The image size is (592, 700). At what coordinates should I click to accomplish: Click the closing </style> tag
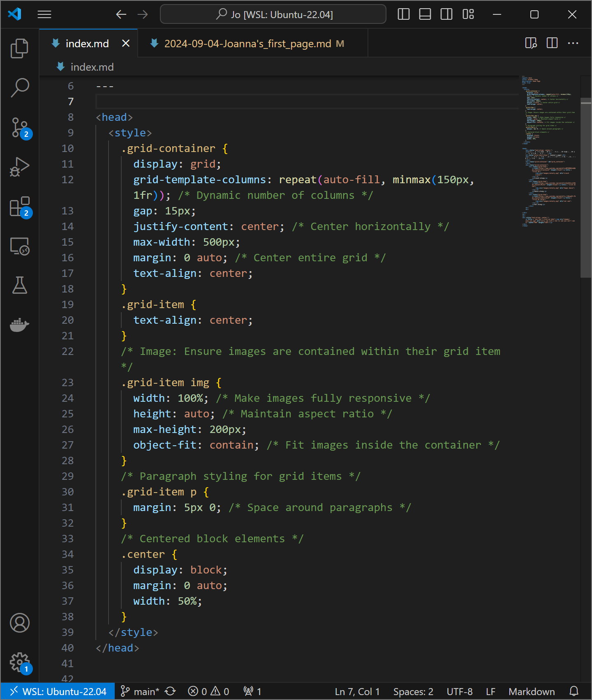[x=133, y=632]
